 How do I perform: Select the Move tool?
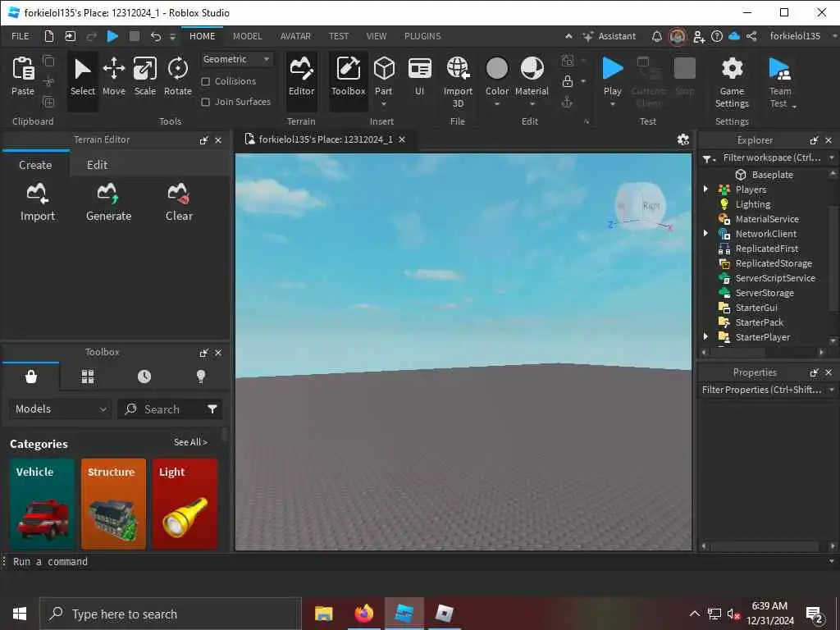[x=114, y=76]
